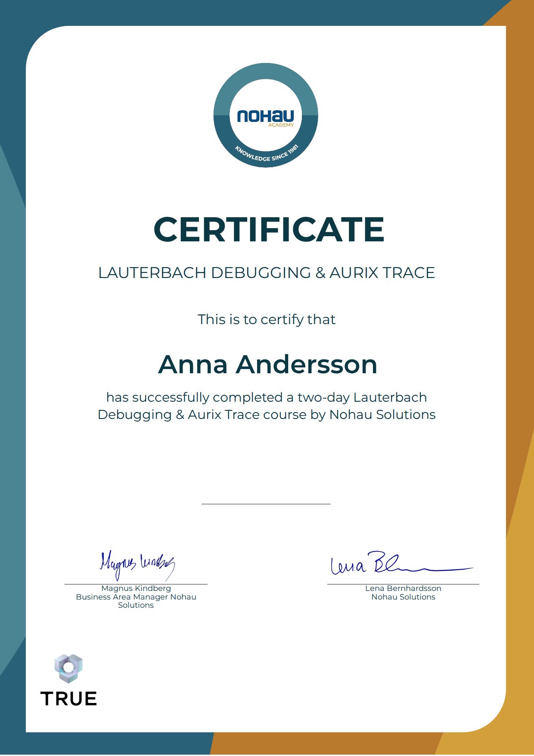
Task: Click Lena Bernhardsson's handwritten signature
Action: click(x=401, y=563)
